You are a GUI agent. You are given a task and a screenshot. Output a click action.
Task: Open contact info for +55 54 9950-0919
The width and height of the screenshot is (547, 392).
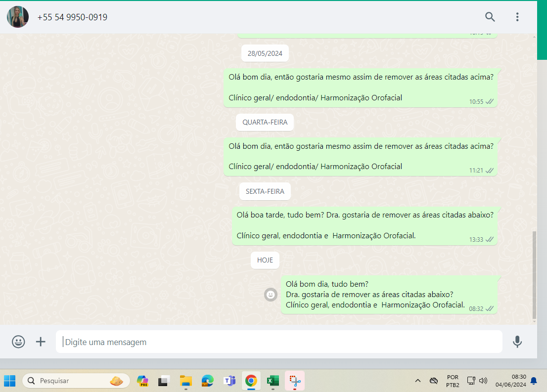pyautogui.click(x=72, y=17)
